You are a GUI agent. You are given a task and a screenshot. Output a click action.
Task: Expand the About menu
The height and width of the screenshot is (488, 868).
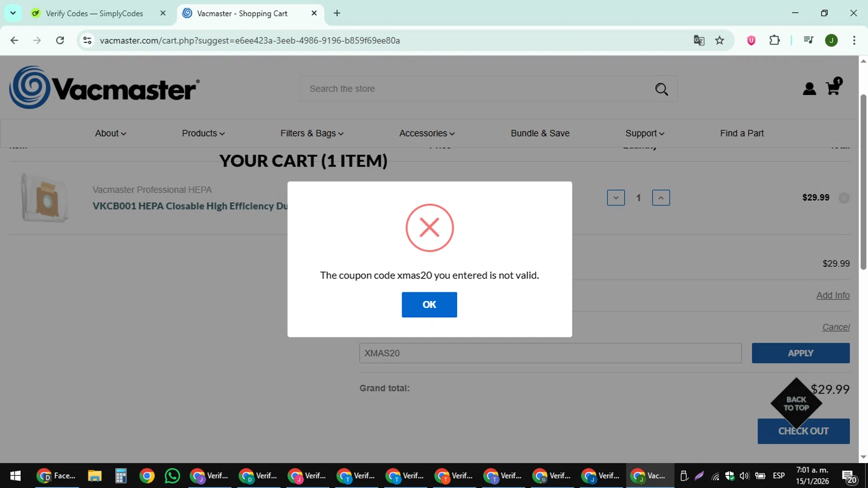click(111, 133)
